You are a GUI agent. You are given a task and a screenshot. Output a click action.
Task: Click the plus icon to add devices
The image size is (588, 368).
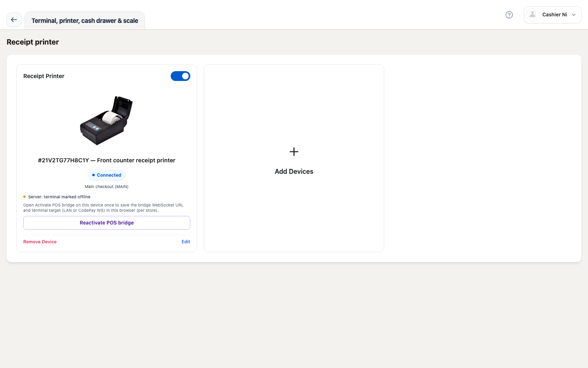(294, 152)
